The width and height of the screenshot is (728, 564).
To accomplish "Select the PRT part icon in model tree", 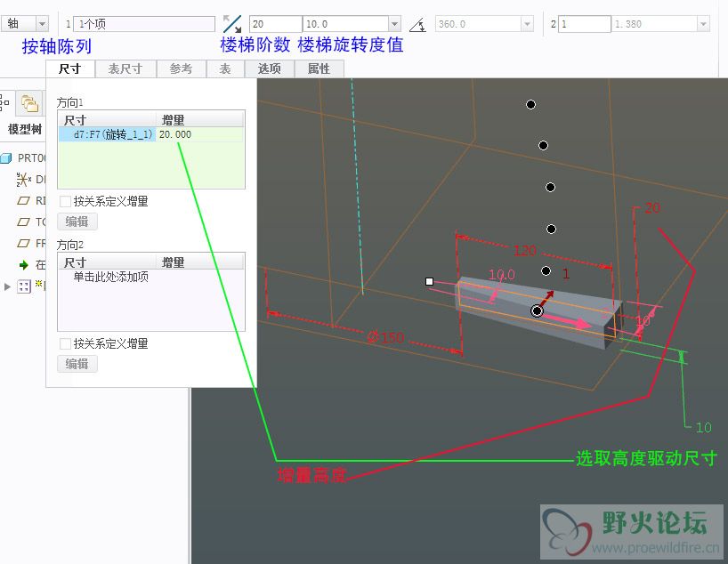I will [x=7, y=157].
